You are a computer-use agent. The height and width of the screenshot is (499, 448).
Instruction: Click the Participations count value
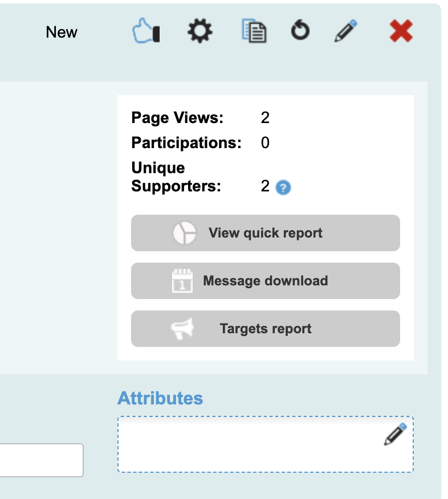click(x=265, y=142)
